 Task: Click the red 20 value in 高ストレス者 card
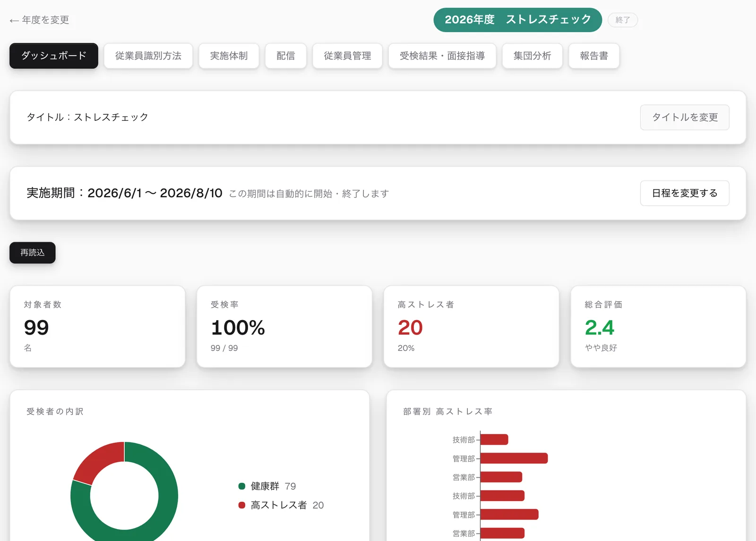(410, 328)
